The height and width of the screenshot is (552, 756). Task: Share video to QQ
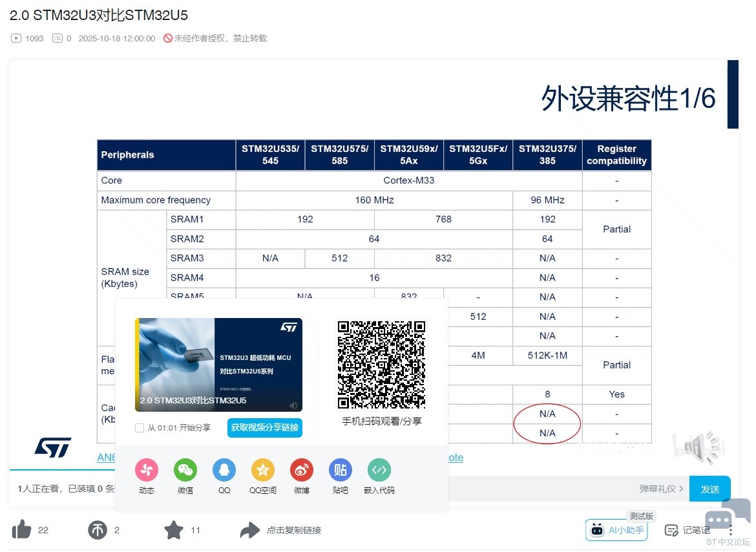click(x=224, y=470)
